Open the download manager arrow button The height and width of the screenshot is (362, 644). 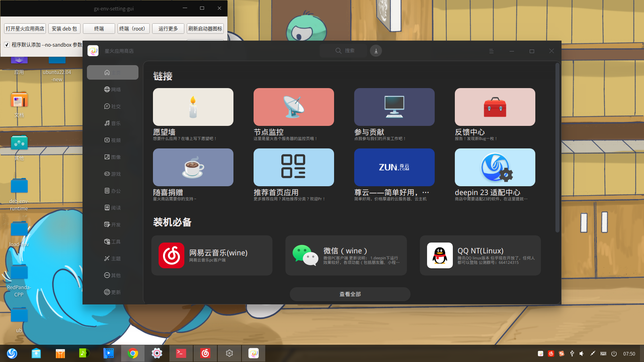tap(376, 51)
